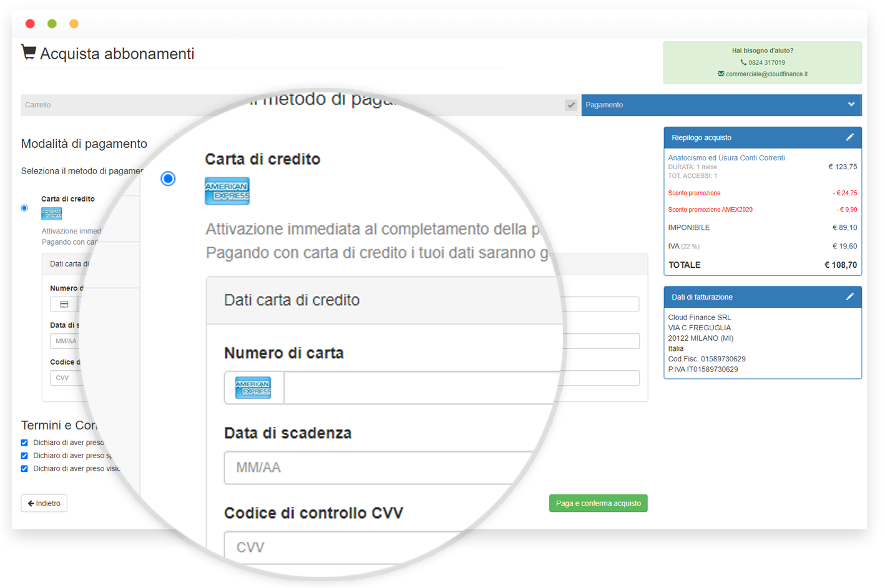The image size is (885, 588).
Task: Click the red window close dot
Action: pyautogui.click(x=30, y=24)
